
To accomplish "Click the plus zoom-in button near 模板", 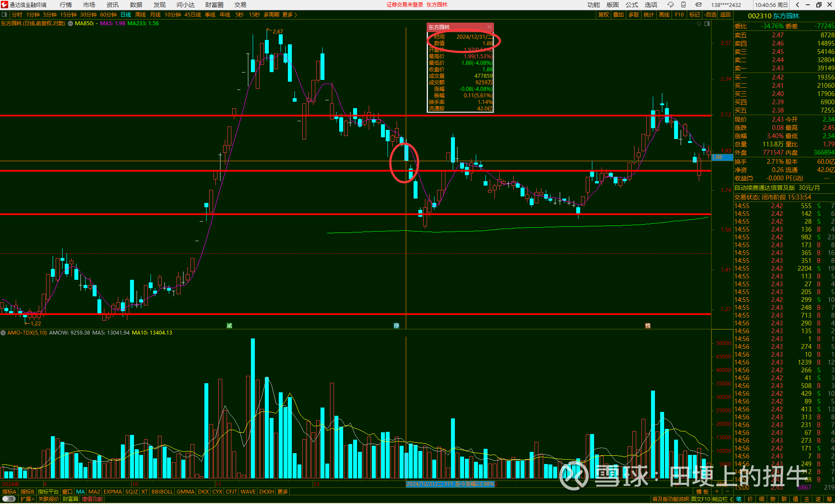I will point(717,491).
